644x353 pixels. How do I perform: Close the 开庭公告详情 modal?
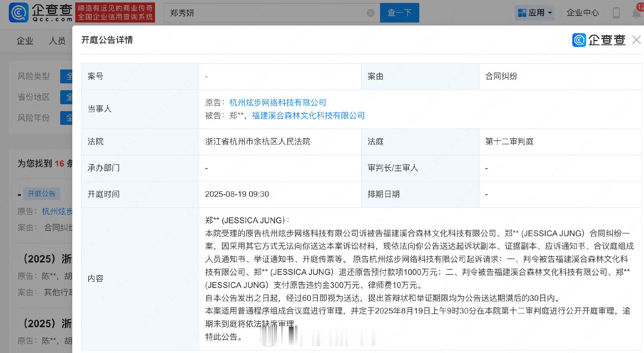(x=636, y=40)
